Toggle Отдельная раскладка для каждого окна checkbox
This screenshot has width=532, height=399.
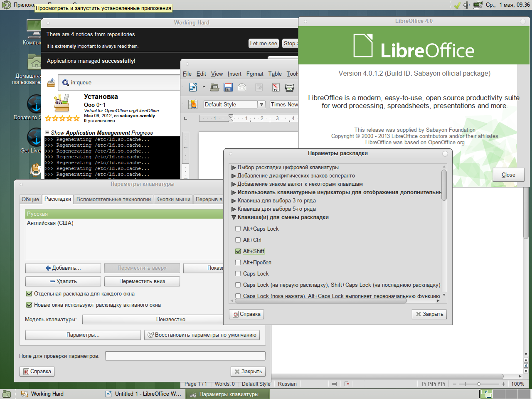[x=29, y=294]
